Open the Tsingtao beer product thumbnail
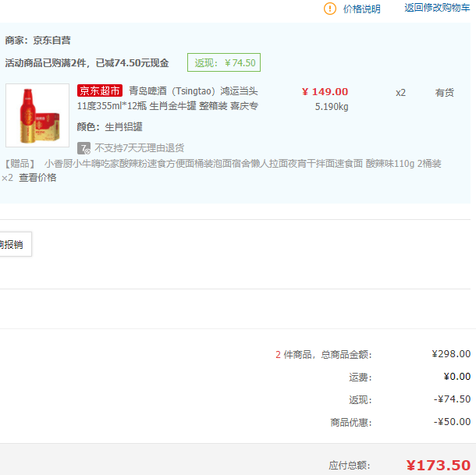Screen dimensions: 476x475 (x=37, y=115)
